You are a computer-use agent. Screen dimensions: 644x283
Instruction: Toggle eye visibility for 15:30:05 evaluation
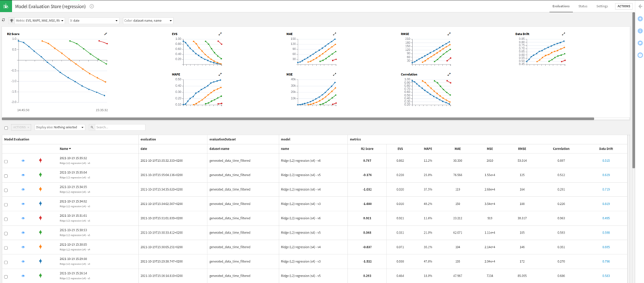coord(23,246)
